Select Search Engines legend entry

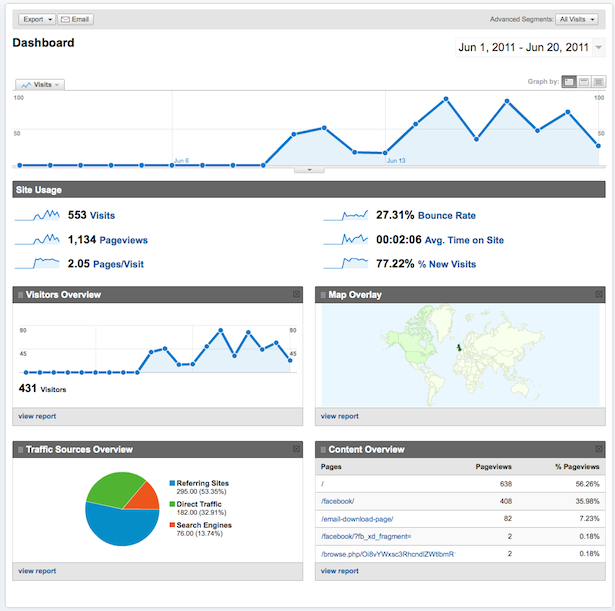pyautogui.click(x=200, y=529)
